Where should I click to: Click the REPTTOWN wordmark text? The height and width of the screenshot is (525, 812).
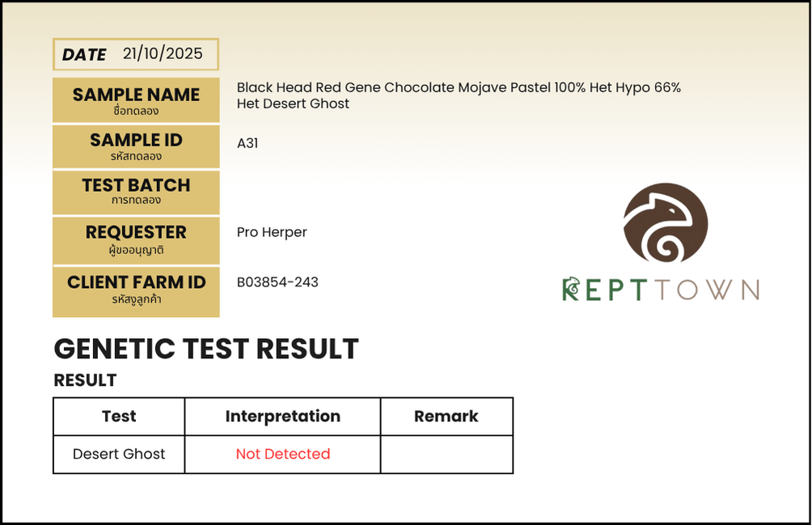[x=661, y=290]
